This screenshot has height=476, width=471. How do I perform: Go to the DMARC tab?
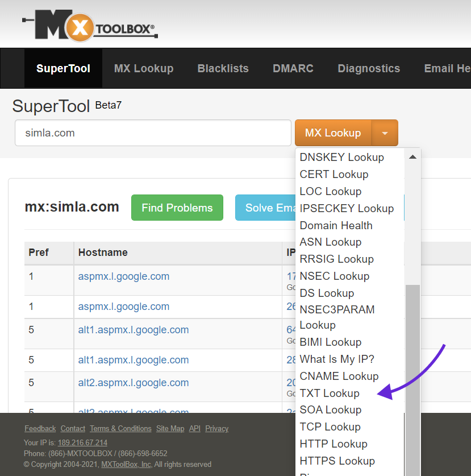click(x=293, y=68)
